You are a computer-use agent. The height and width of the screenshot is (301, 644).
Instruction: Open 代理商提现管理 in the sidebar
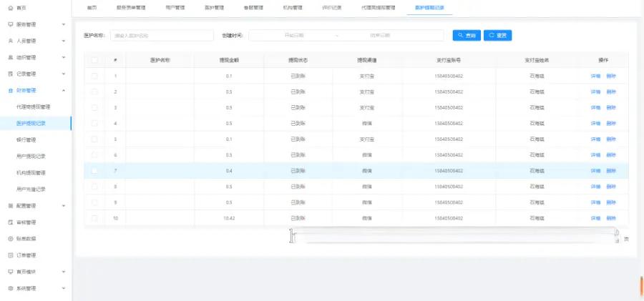[x=33, y=107]
